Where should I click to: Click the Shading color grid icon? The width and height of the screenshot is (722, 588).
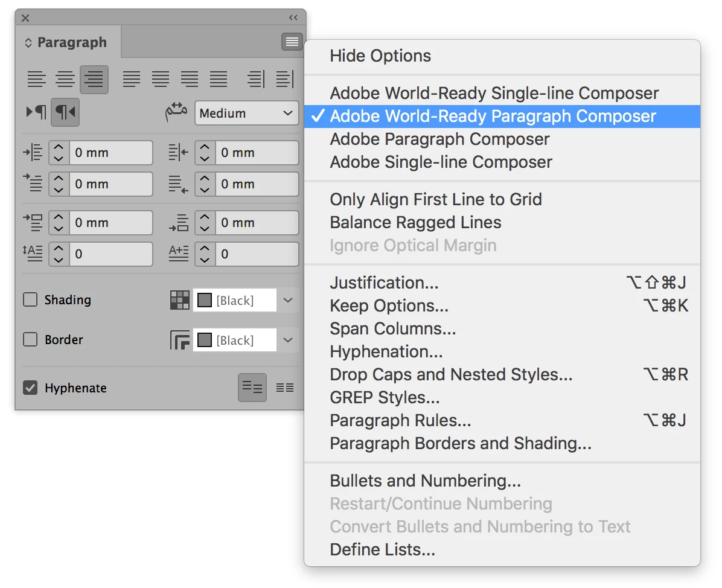(x=179, y=300)
